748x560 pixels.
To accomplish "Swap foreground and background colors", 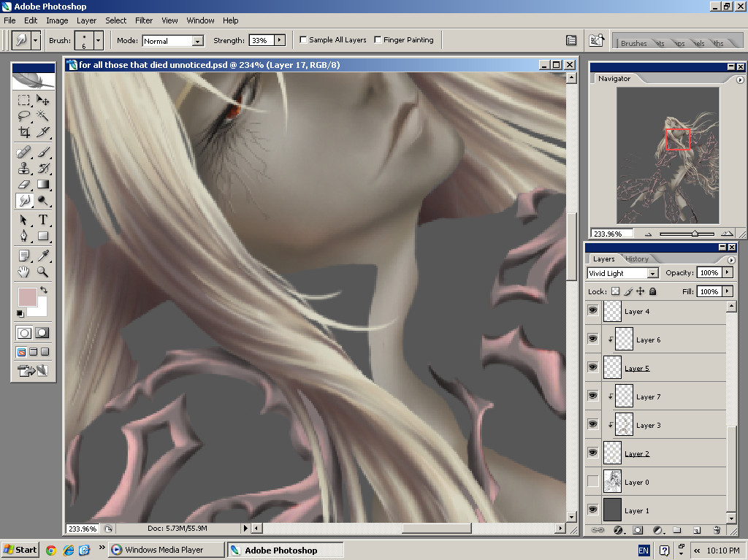I will click(x=44, y=290).
